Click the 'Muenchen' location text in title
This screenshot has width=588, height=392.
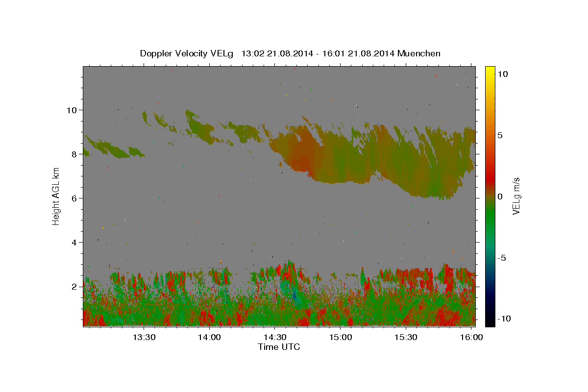pos(419,53)
